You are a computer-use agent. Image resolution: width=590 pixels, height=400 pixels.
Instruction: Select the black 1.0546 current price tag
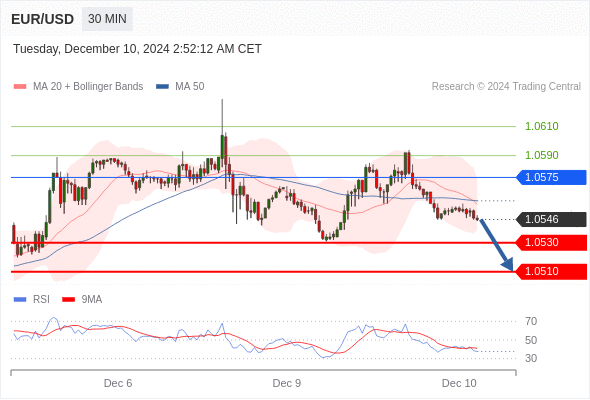tap(551, 219)
